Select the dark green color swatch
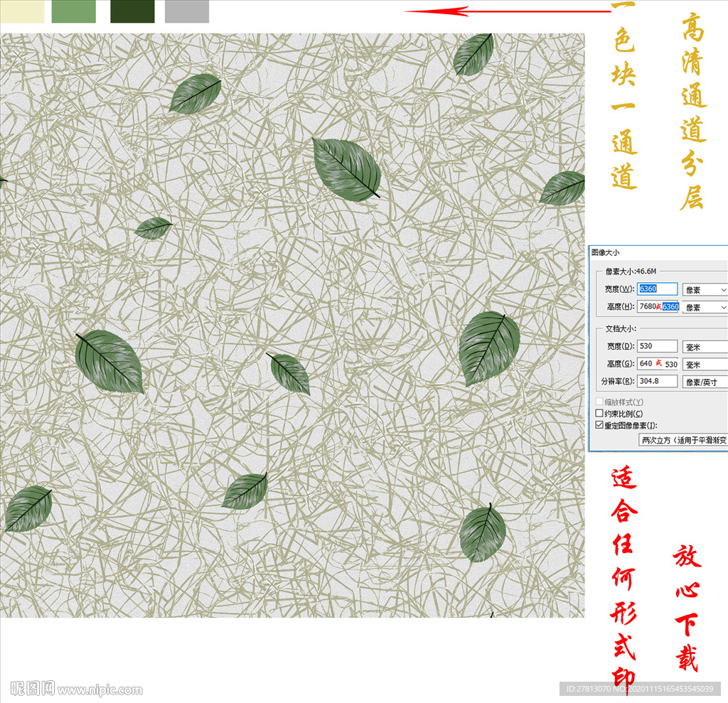Viewport: 728px width, 703px height. coord(132,11)
